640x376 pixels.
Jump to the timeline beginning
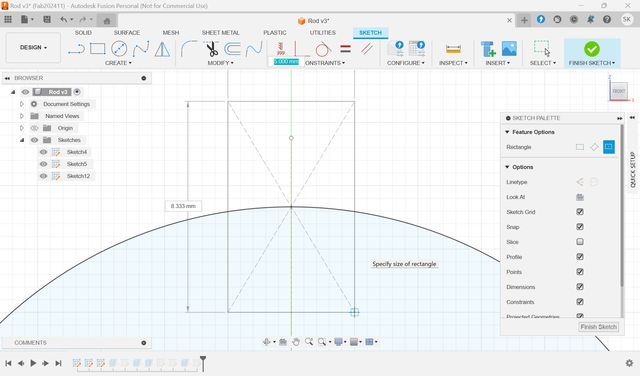tap(8, 363)
